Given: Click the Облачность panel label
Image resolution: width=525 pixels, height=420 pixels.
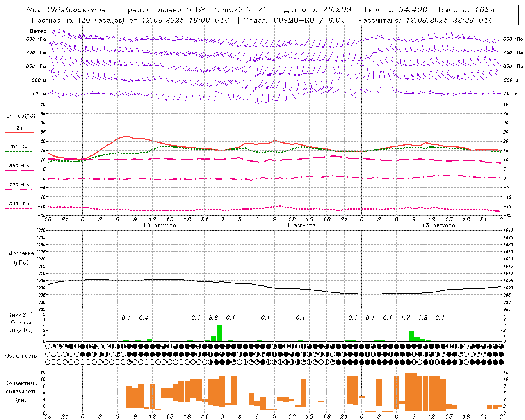Looking at the screenshot, I should (x=21, y=356).
